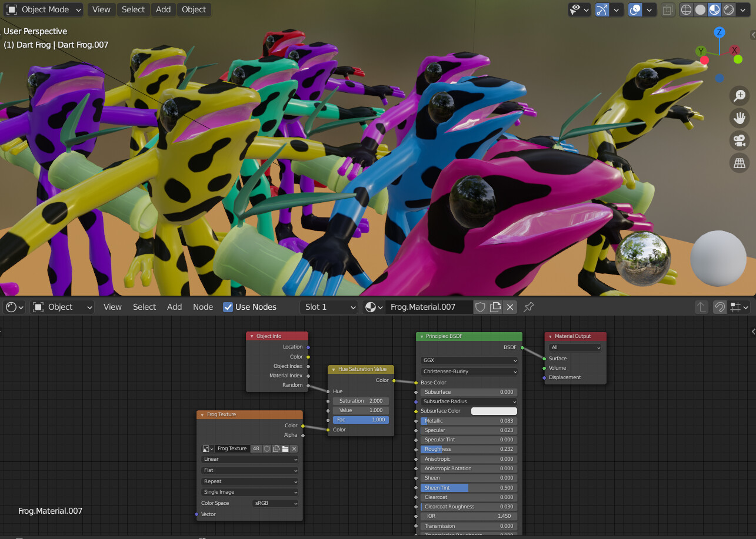The height and width of the screenshot is (539, 756).
Task: Unlink material with X button in header
Action: pyautogui.click(x=510, y=307)
